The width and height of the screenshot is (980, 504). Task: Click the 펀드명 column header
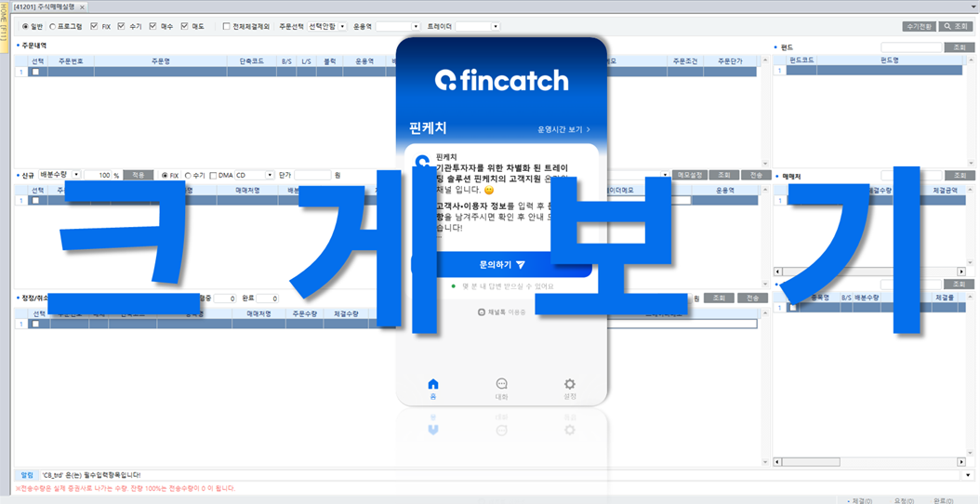tap(890, 60)
